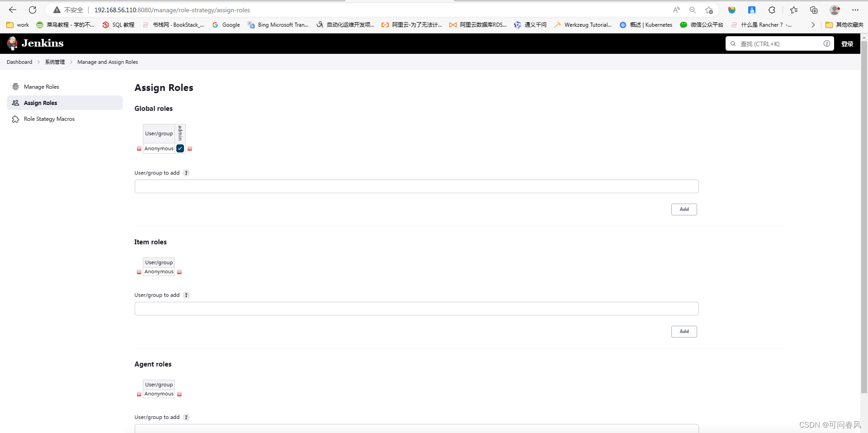The image size is (868, 433).
Task: Open 通义千问 bookmark
Action: coord(530,25)
